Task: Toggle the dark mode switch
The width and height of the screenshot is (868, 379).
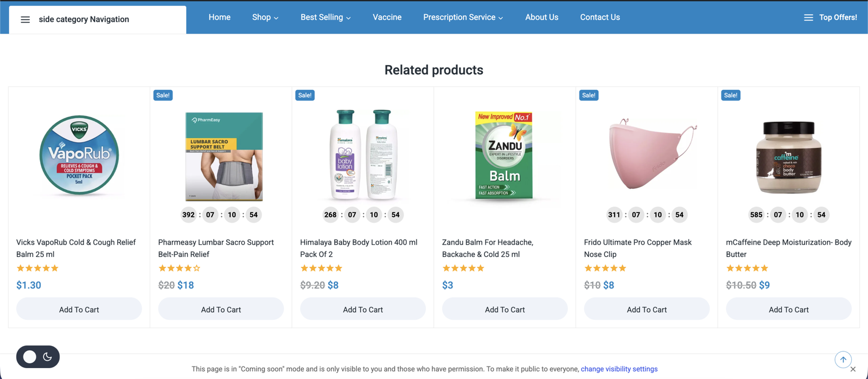Action: 38,357
